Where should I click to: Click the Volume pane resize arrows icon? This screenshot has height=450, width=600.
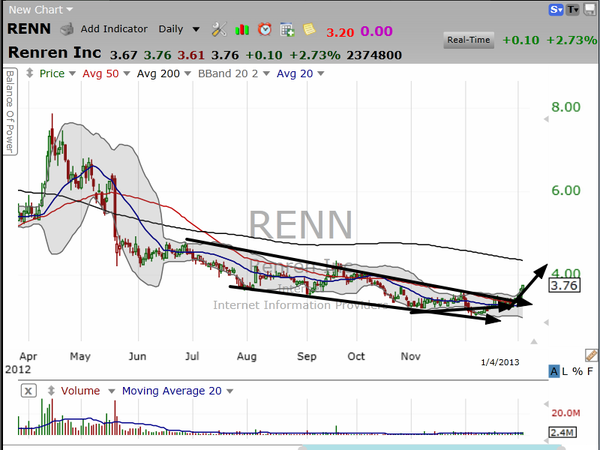tap(51, 391)
